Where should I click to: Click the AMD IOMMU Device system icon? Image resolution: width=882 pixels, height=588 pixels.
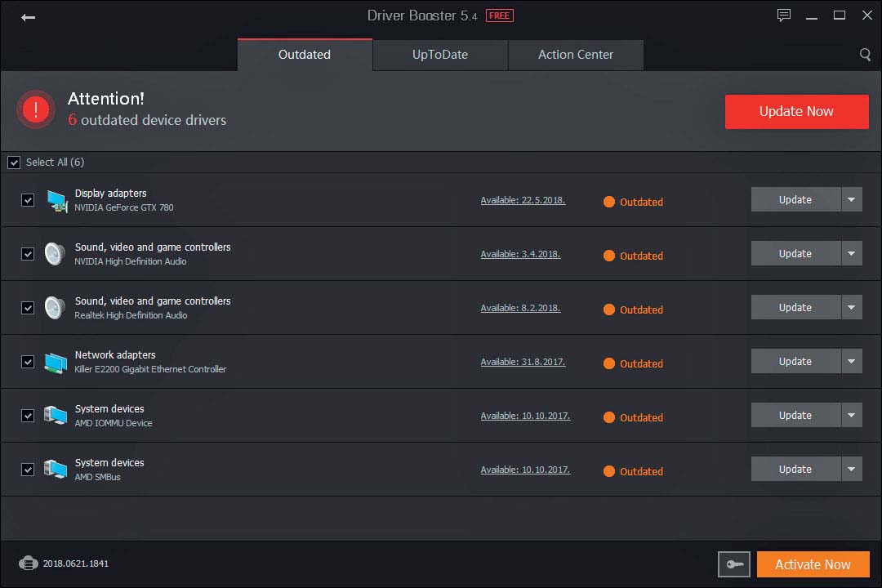click(56, 416)
